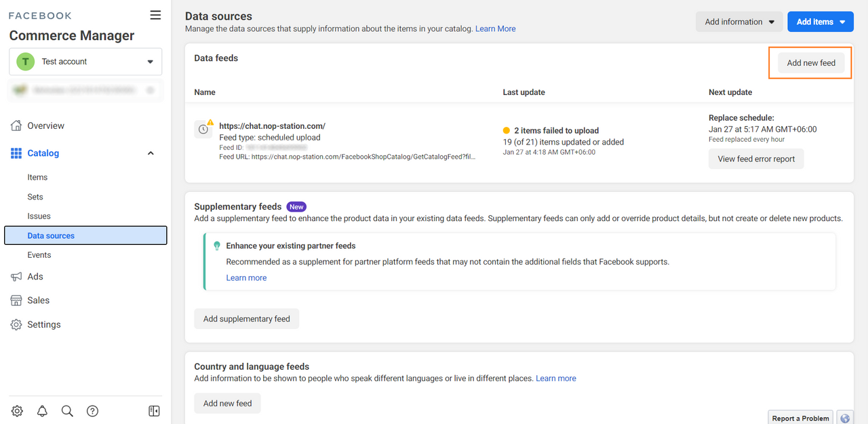
Task: Follow Learn more link for country feeds
Action: 556,379
